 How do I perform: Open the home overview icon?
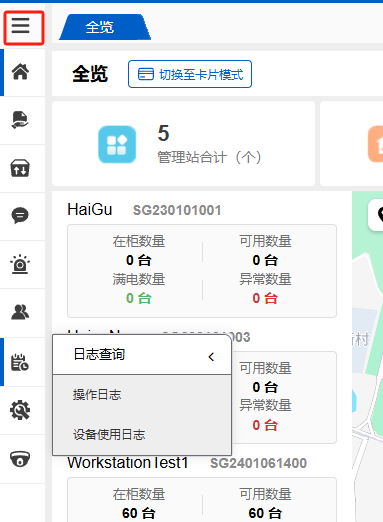20,72
